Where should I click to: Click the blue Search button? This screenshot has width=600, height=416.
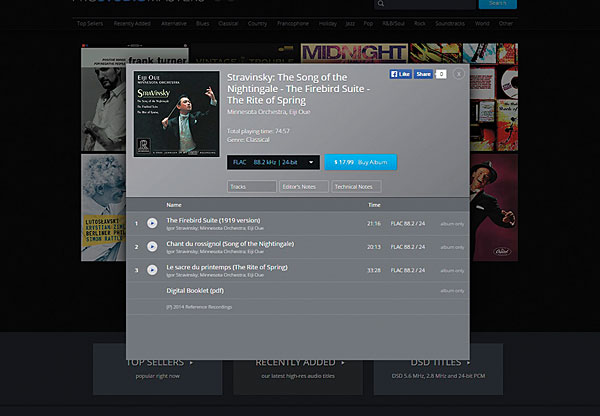click(497, 3)
